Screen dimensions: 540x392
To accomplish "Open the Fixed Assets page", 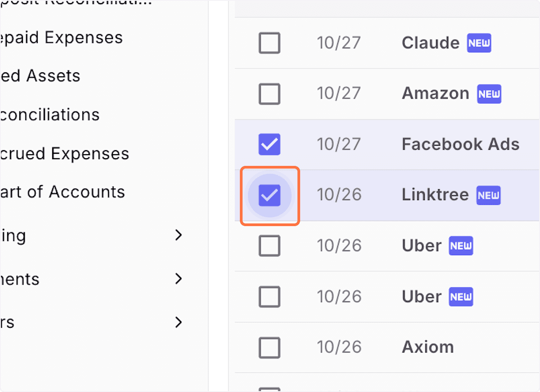I will coord(40,76).
